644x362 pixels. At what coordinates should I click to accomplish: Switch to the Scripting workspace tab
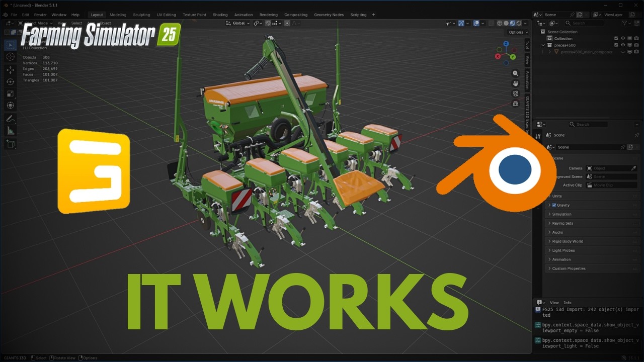pyautogui.click(x=358, y=15)
